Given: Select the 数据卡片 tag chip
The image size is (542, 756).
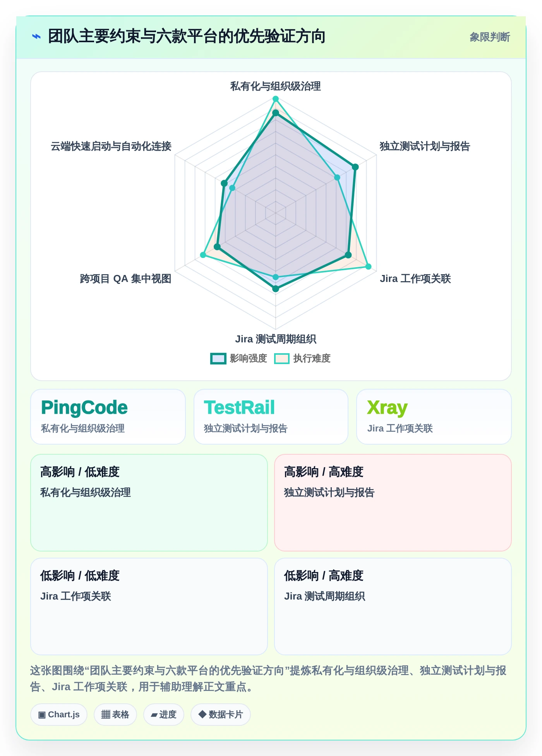Looking at the screenshot, I should (x=221, y=715).
